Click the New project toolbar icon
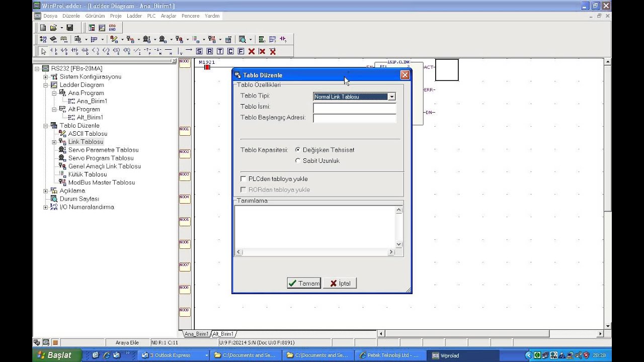 tap(43, 28)
